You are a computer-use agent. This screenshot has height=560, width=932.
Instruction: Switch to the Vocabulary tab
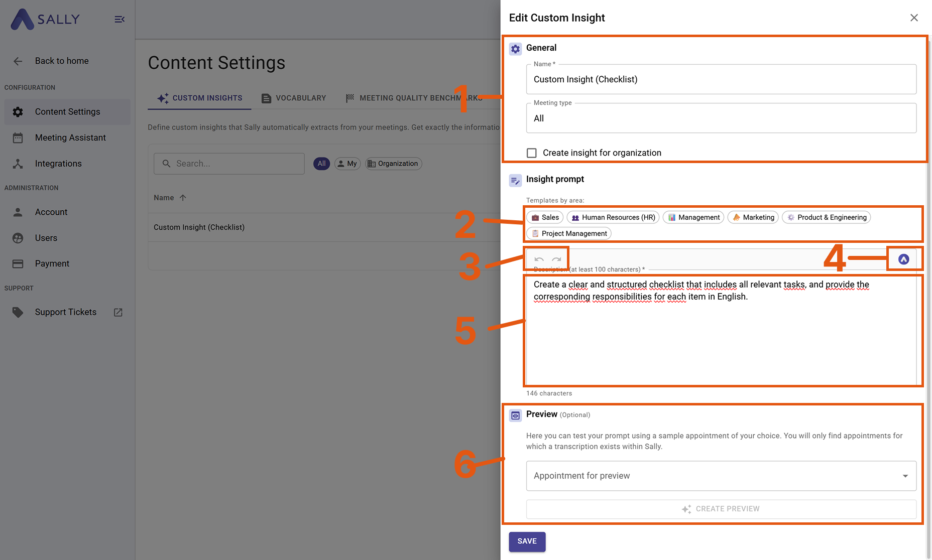point(294,98)
